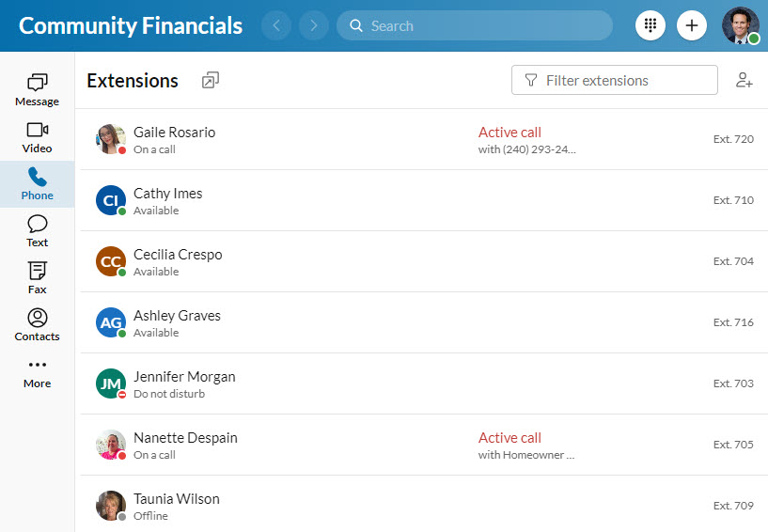The width and height of the screenshot is (768, 532).
Task: Select the Phone tab
Action: pos(38,184)
